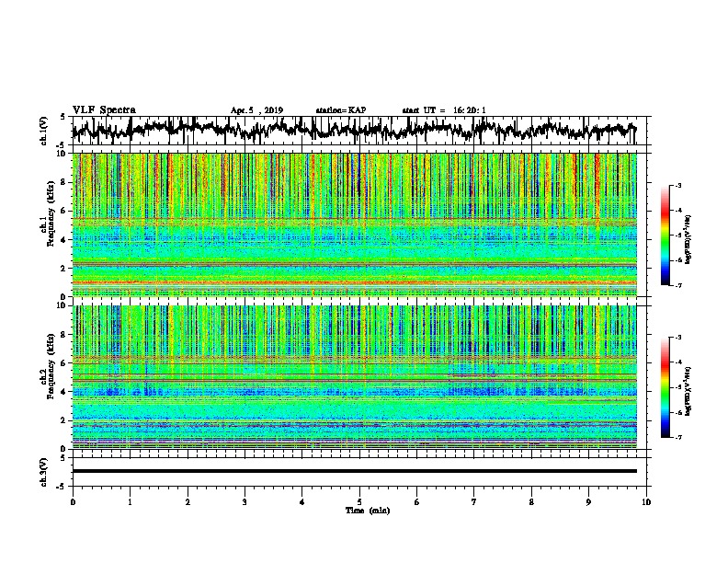This screenshot has height=563, width=728.
Task: Click the ch.1(V) waveform axis label
Action: [43, 131]
